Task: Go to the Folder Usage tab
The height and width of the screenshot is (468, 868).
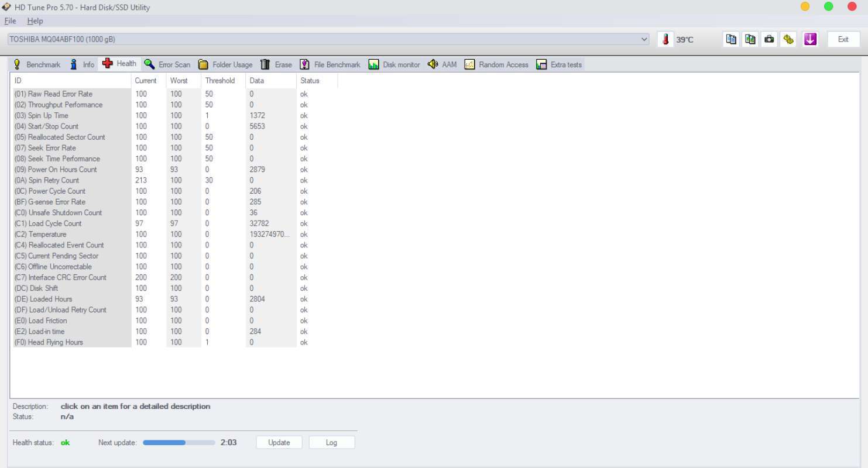Action: 226,64
